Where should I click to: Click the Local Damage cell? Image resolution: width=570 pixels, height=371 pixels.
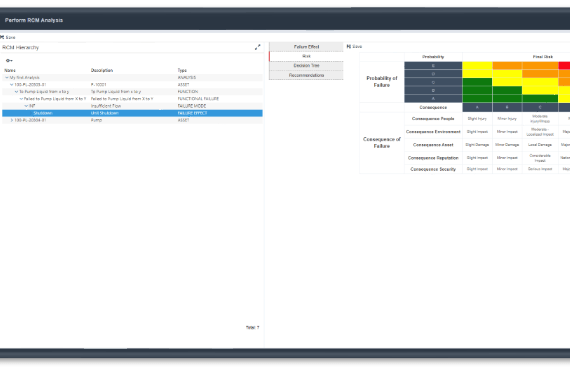click(540, 145)
